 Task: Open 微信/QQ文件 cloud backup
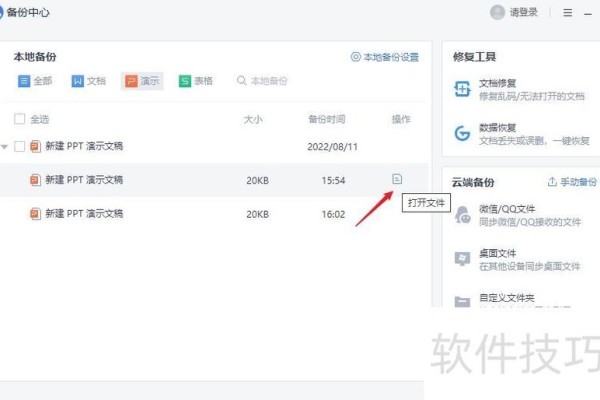pos(517,215)
